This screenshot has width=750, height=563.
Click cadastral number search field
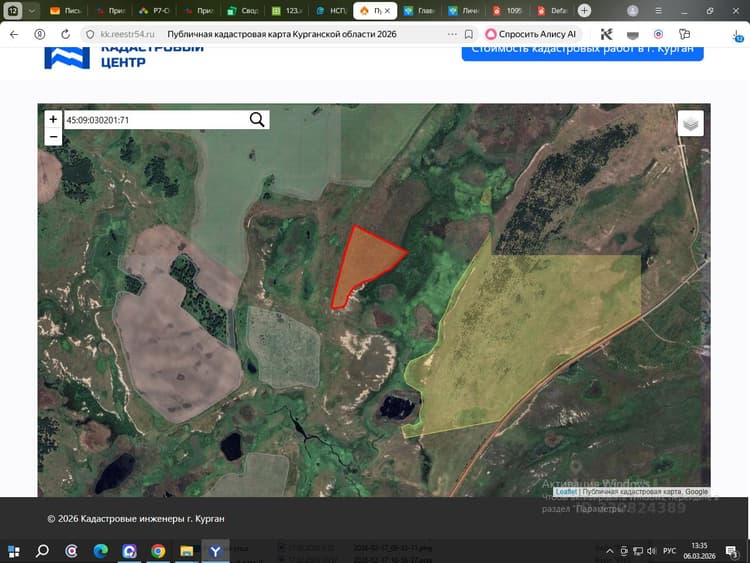click(x=156, y=120)
